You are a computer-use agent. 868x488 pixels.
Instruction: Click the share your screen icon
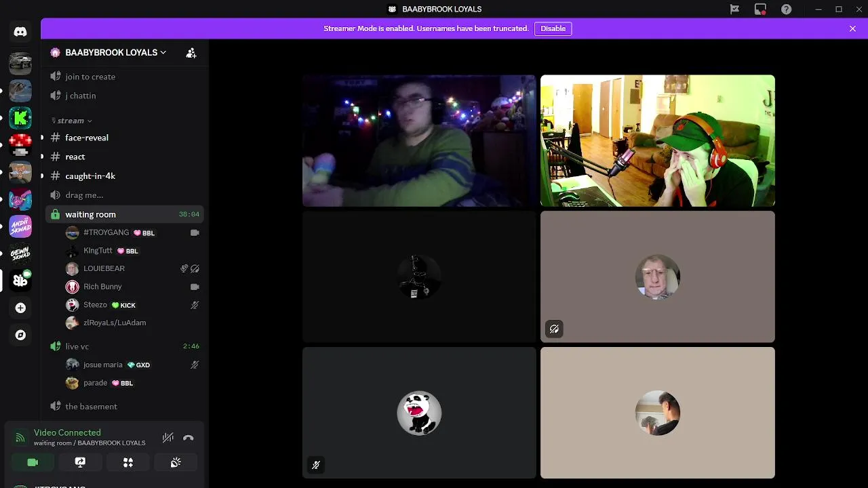(80, 462)
